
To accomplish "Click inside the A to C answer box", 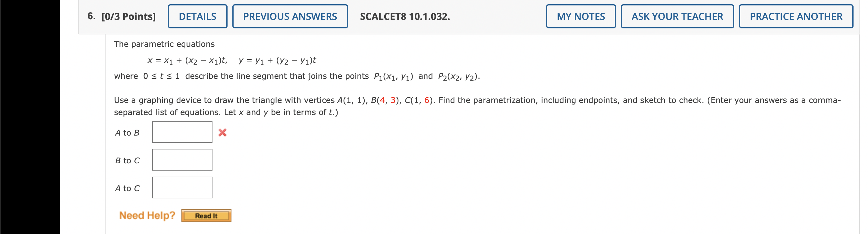I will pyautogui.click(x=182, y=187).
